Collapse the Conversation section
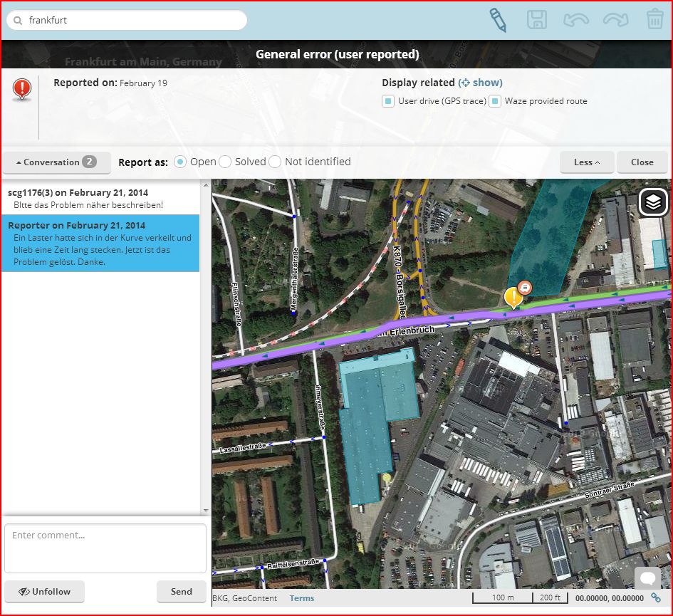 [57, 162]
